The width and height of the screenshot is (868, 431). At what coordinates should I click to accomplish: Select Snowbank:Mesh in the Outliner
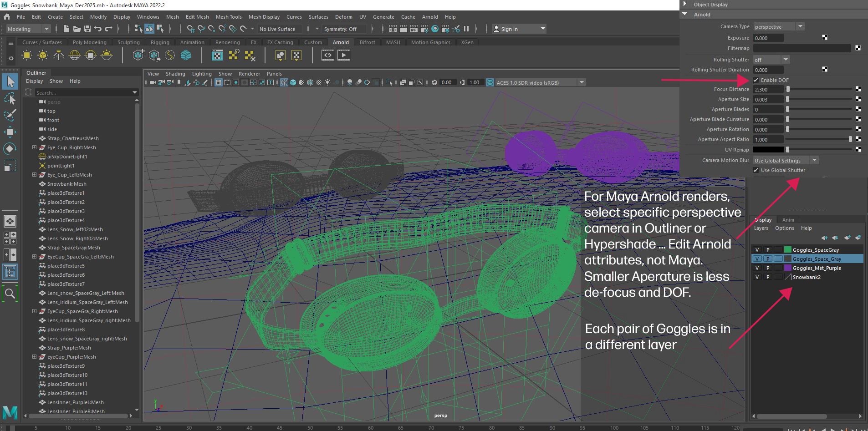tap(66, 184)
